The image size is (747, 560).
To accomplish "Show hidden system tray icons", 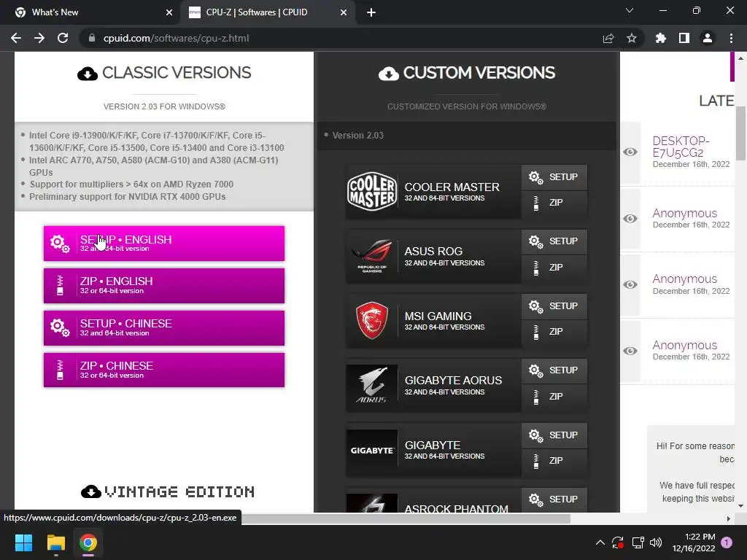I will [600, 542].
